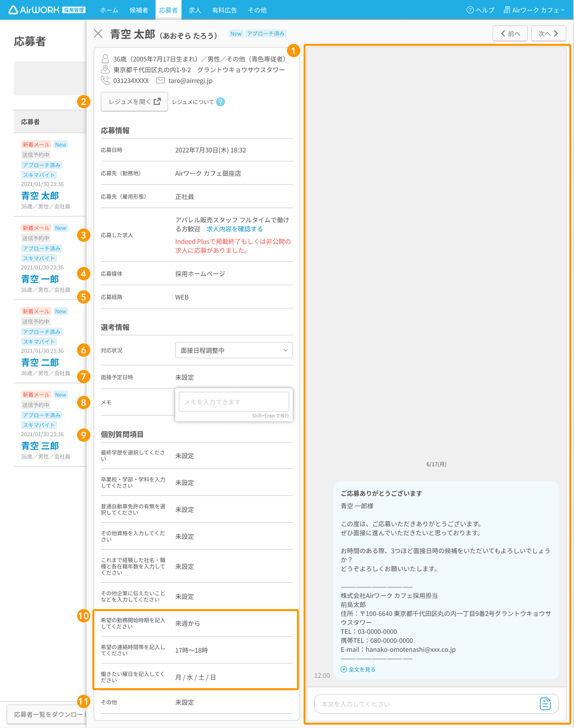The height and width of the screenshot is (728, 574).
Task: Select applicant 青空 三郎 in the list
Action: point(40,445)
